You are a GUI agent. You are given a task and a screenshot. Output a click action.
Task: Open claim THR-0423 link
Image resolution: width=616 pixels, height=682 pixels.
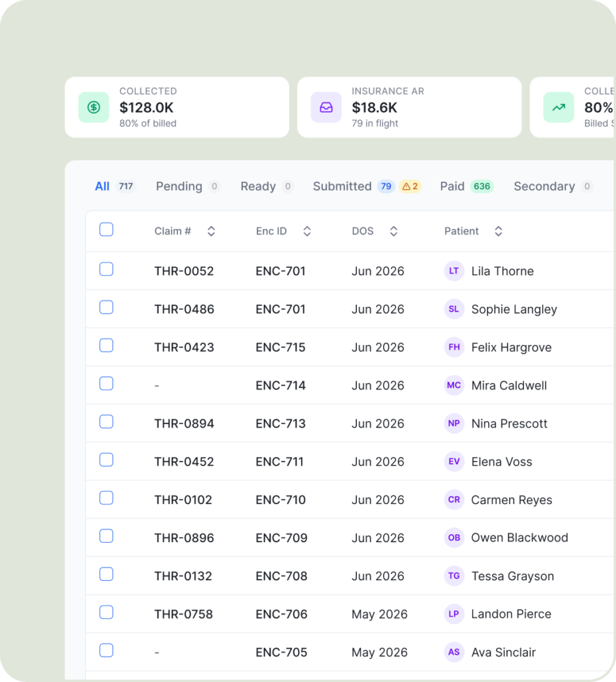[184, 348]
